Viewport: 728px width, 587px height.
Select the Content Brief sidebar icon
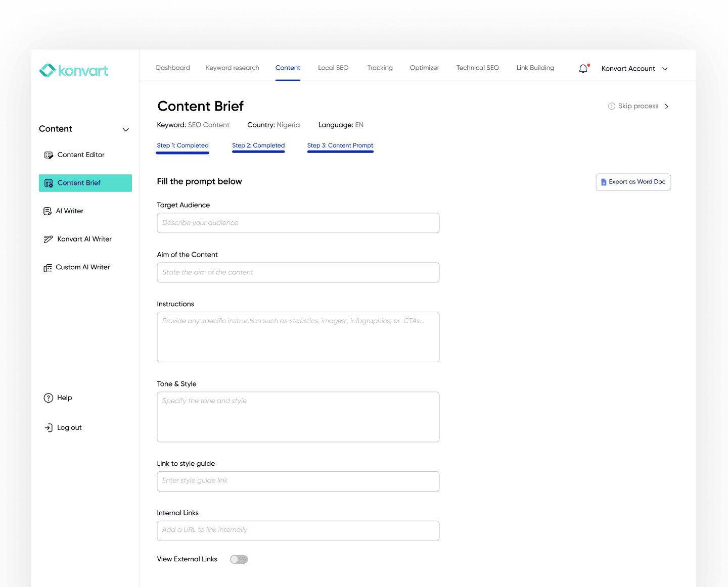click(49, 183)
